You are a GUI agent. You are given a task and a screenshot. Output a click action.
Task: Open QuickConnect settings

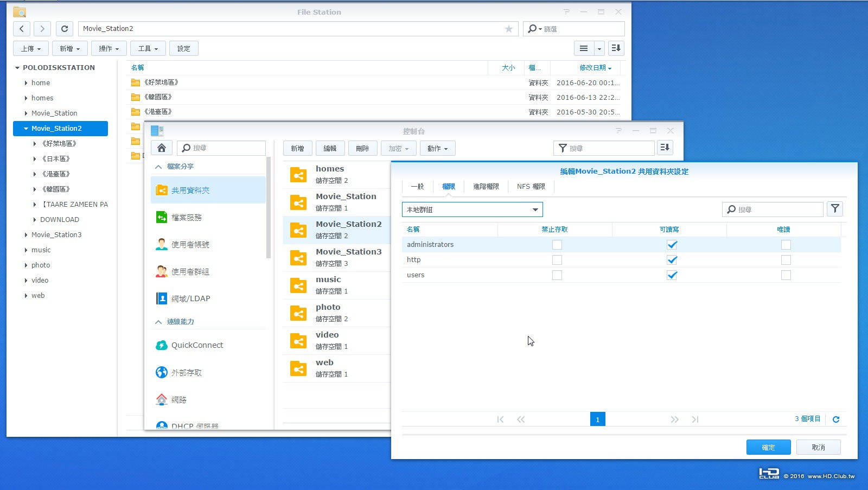(x=208, y=345)
